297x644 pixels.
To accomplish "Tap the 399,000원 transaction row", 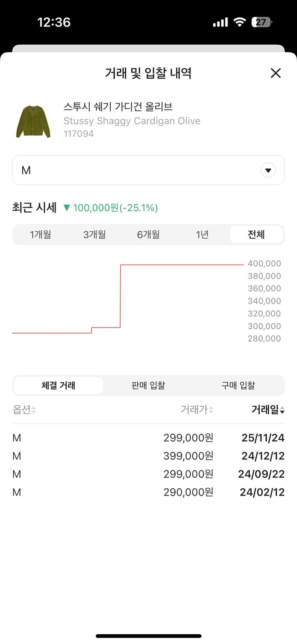I will coord(148,456).
